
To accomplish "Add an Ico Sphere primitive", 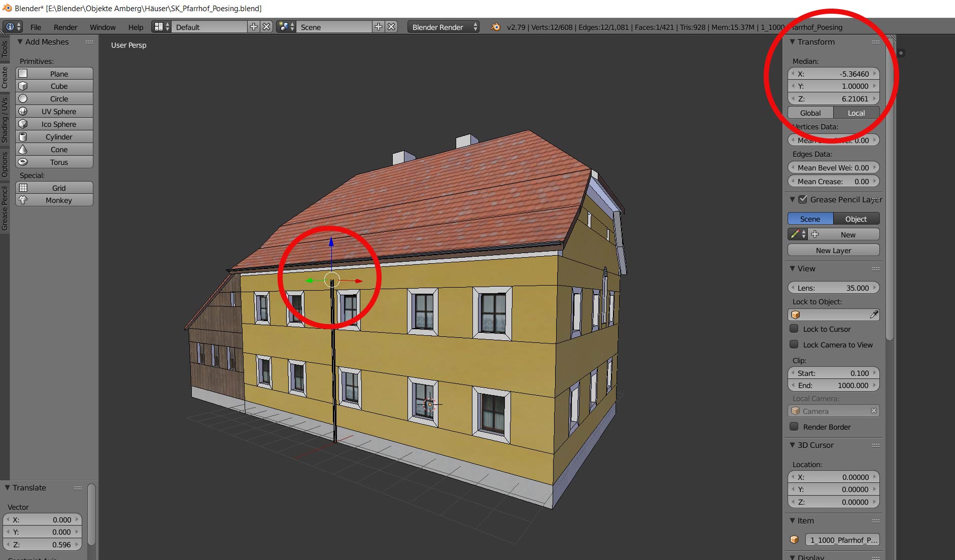I will [x=54, y=124].
